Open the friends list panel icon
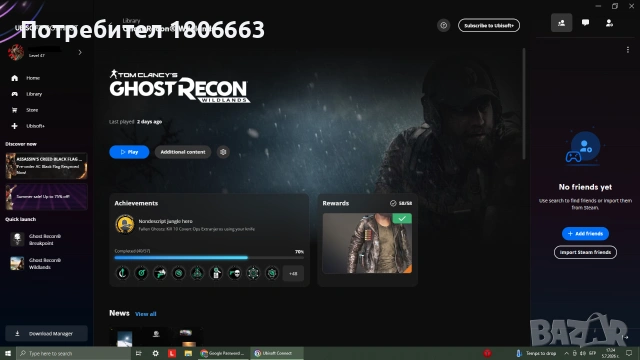 point(561,23)
